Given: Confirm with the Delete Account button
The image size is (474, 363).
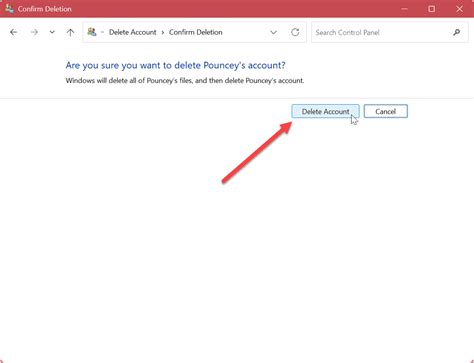Looking at the screenshot, I should pyautogui.click(x=325, y=111).
